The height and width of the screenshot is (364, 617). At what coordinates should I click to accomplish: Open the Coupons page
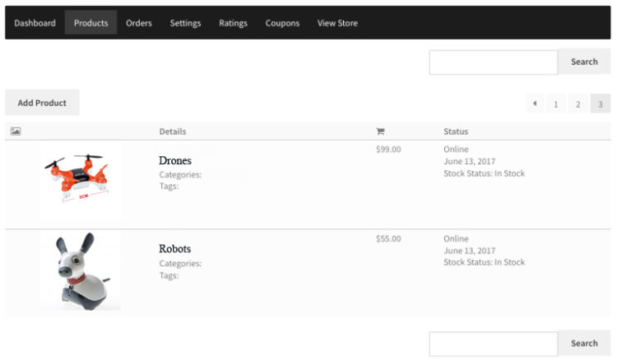282,23
